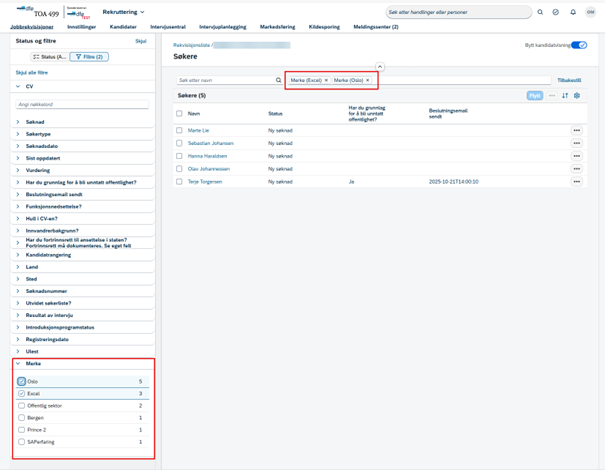
Task: Open the Rekvisisjonsliste breadcrumb link
Action: coord(191,45)
